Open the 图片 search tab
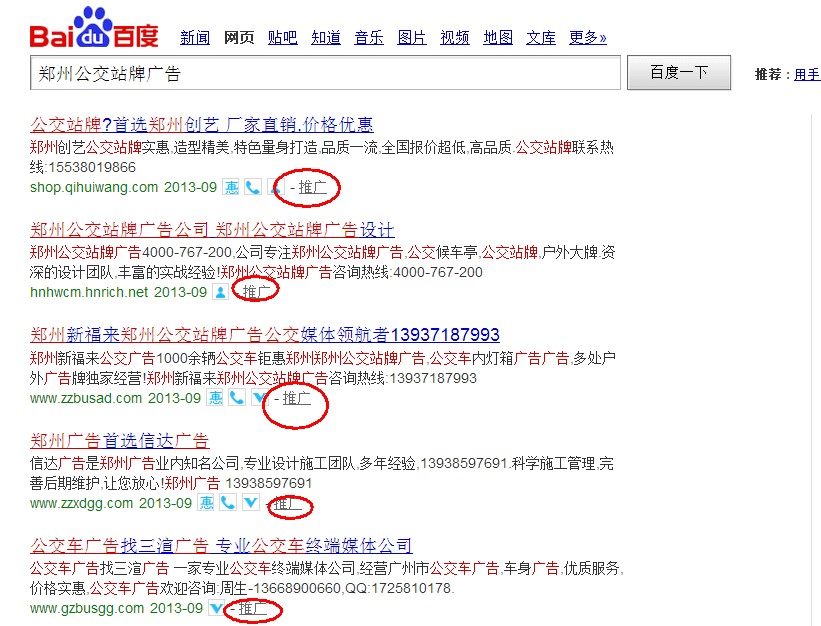Viewport: 821px width, 626px height. (412, 38)
